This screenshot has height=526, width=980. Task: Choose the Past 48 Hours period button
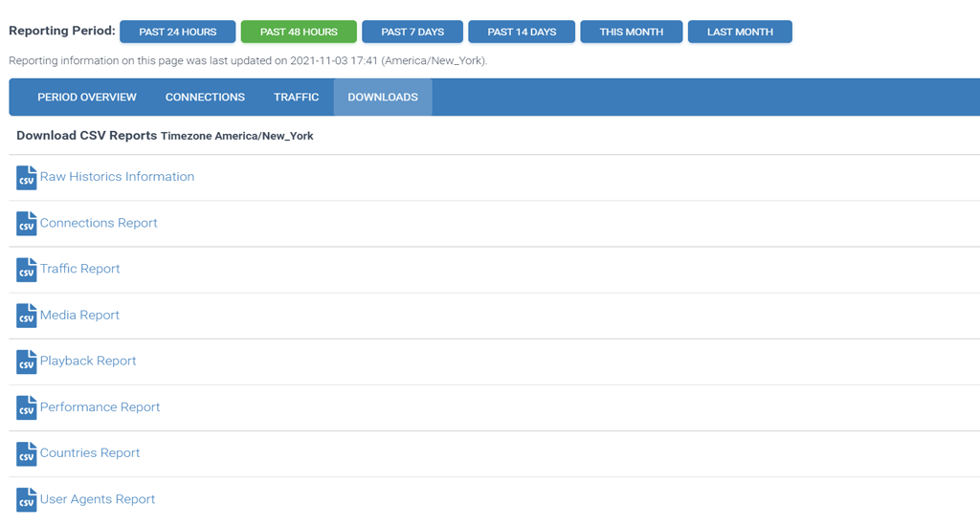299,32
